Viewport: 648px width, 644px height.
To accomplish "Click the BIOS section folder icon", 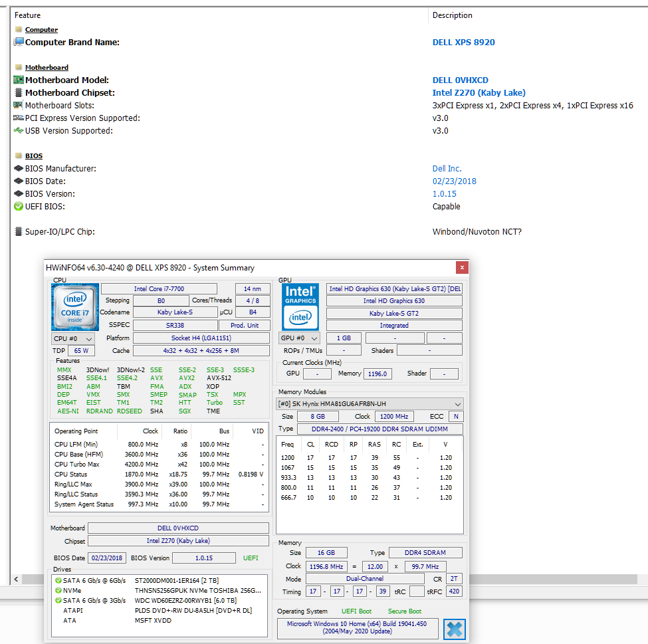I will 19,156.
